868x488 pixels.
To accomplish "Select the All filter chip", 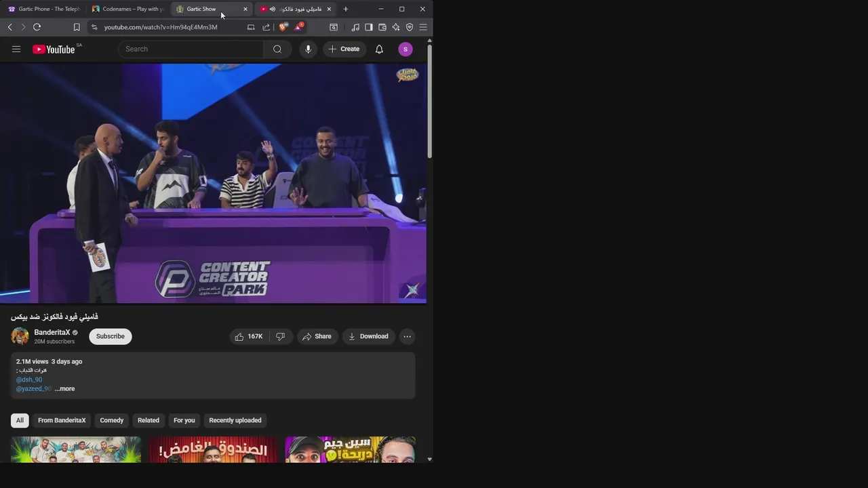I will [x=20, y=420].
